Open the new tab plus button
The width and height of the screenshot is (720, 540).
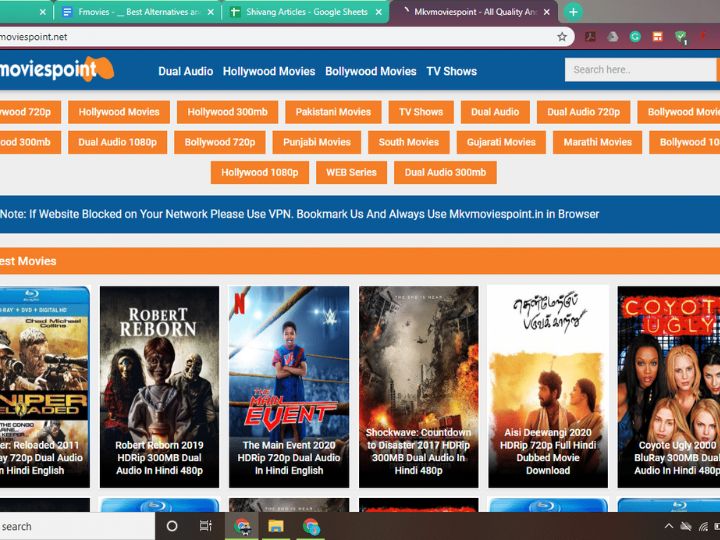click(573, 12)
